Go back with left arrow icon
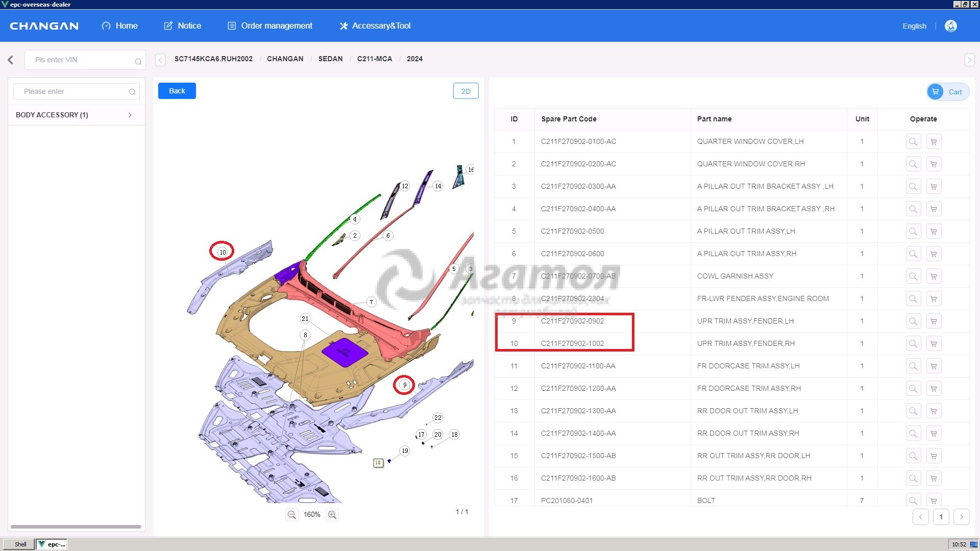 [11, 60]
